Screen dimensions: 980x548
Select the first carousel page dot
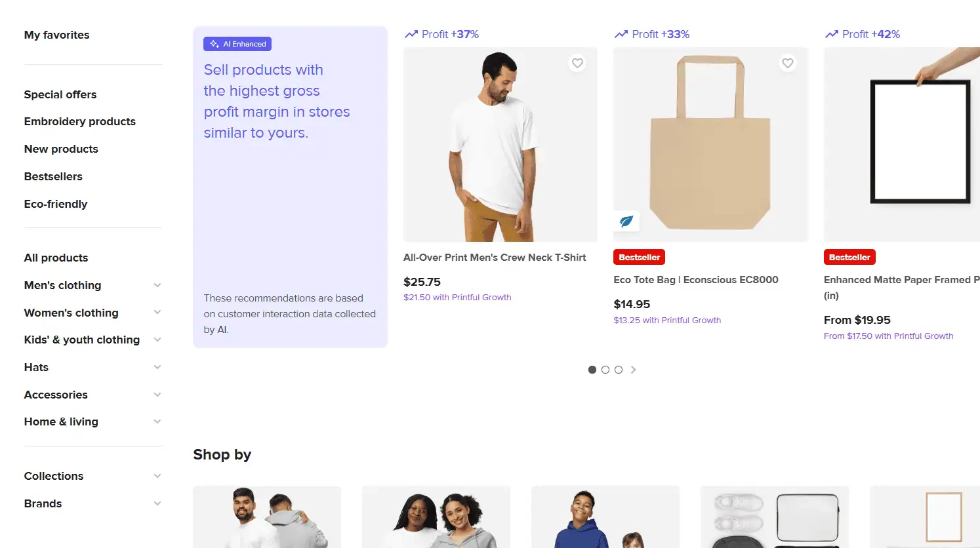point(592,370)
